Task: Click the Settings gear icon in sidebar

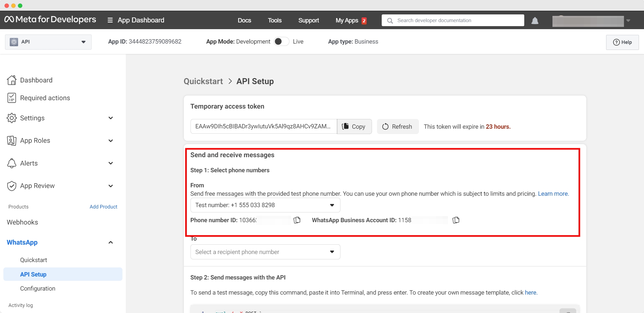Action: pyautogui.click(x=12, y=118)
